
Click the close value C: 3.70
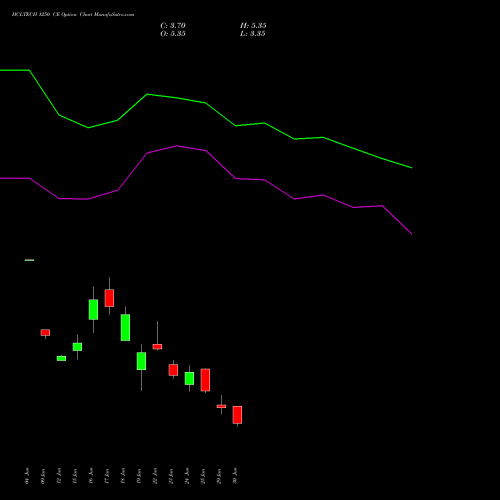pyautogui.click(x=173, y=26)
